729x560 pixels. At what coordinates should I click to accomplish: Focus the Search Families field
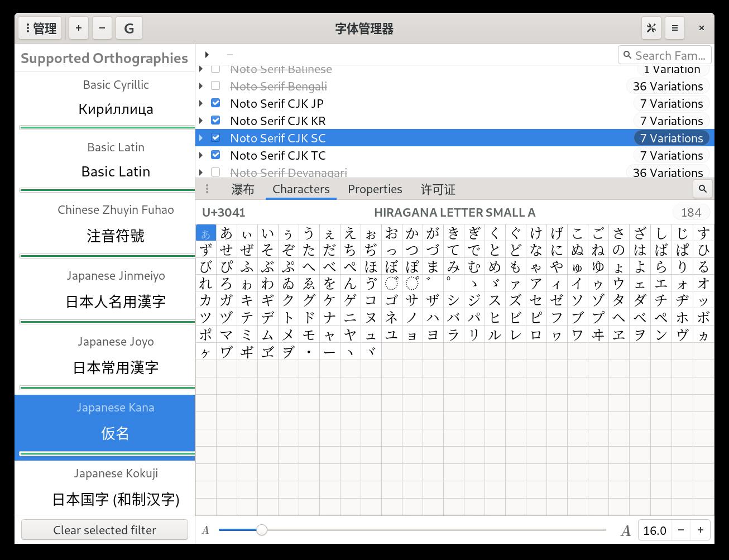[x=664, y=55]
